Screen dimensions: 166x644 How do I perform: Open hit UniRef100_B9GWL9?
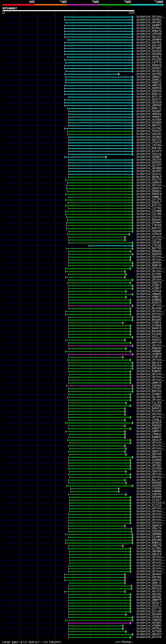click(149, 177)
